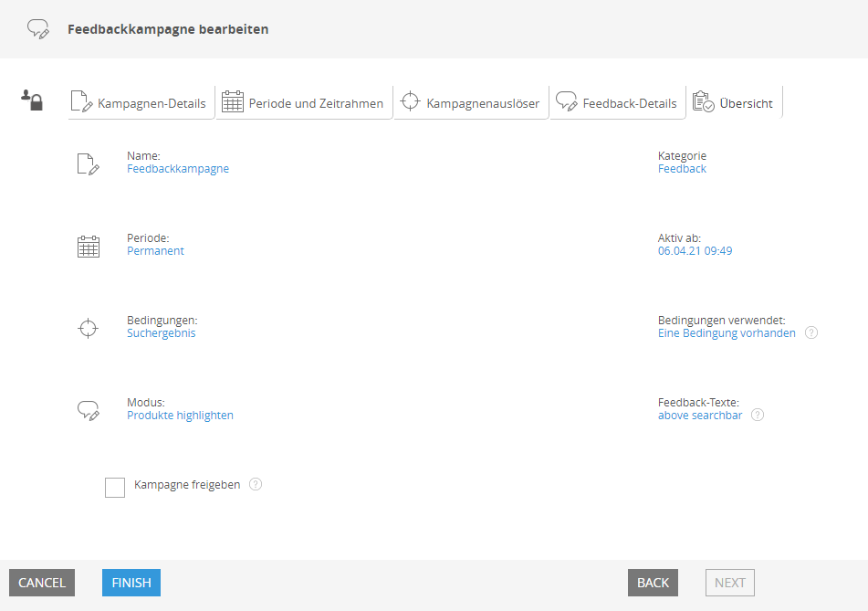This screenshot has width=868, height=611.
Task: Open help icon next to Kampagne freigeben
Action: coord(256,484)
